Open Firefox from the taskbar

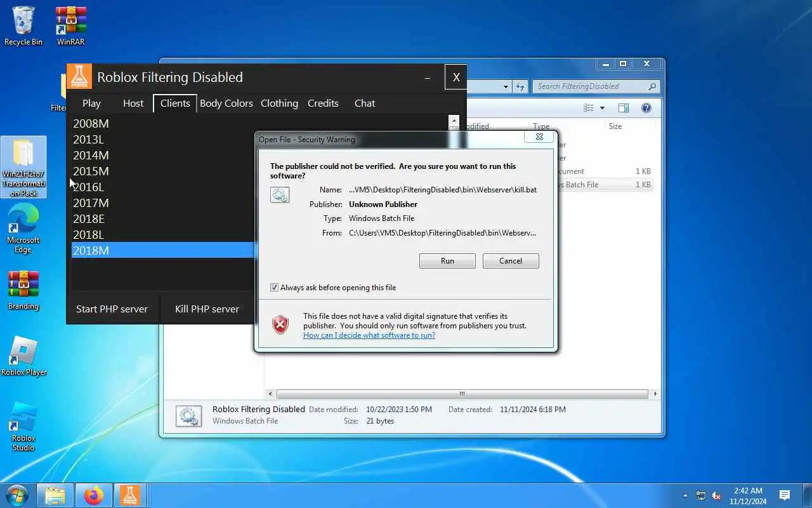pyautogui.click(x=94, y=496)
